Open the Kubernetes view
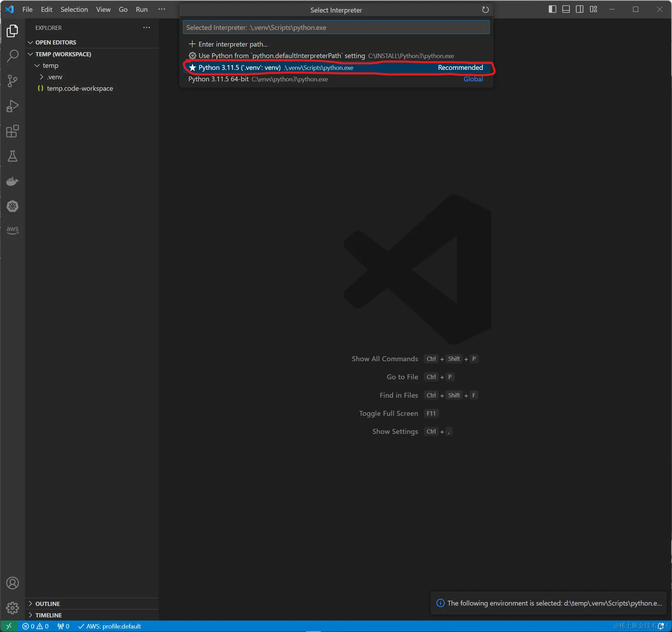This screenshot has width=672, height=632. pos(13,206)
